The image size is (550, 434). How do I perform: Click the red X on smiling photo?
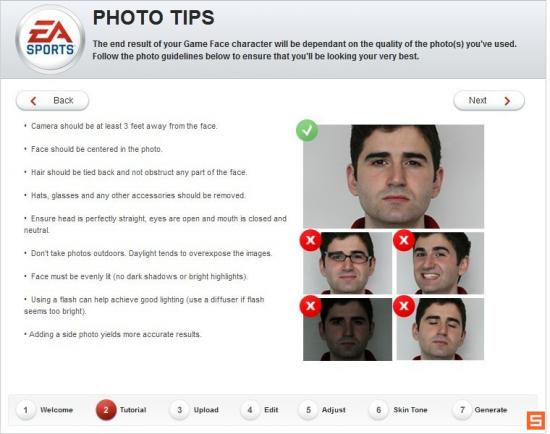point(404,240)
